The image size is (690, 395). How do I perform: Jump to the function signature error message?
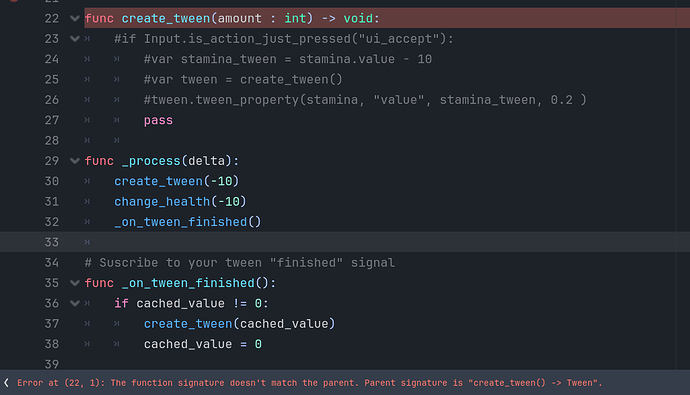point(309,383)
